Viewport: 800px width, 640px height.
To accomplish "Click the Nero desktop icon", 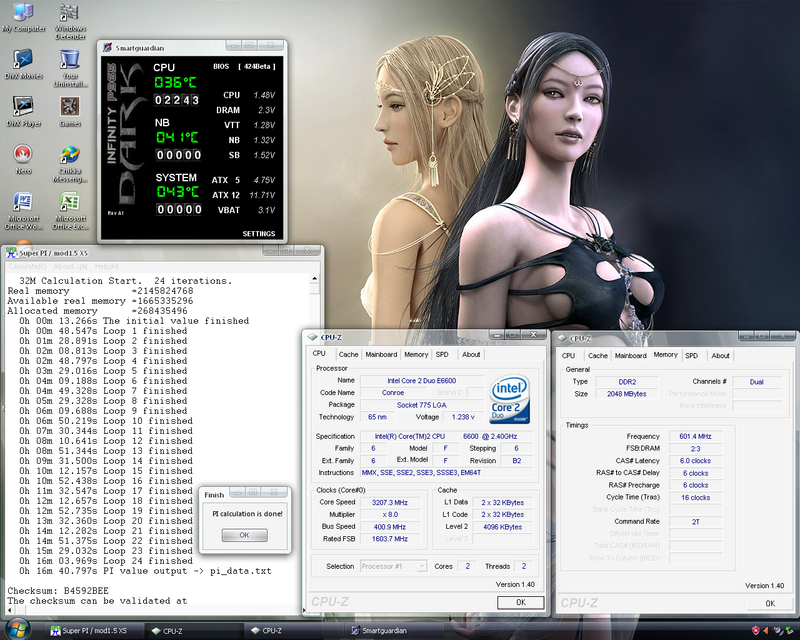I will pos(23,159).
